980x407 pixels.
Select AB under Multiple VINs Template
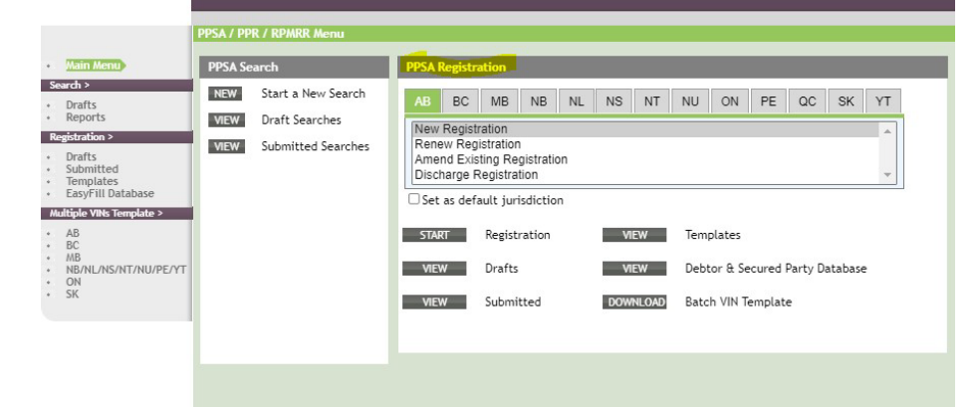[73, 234]
